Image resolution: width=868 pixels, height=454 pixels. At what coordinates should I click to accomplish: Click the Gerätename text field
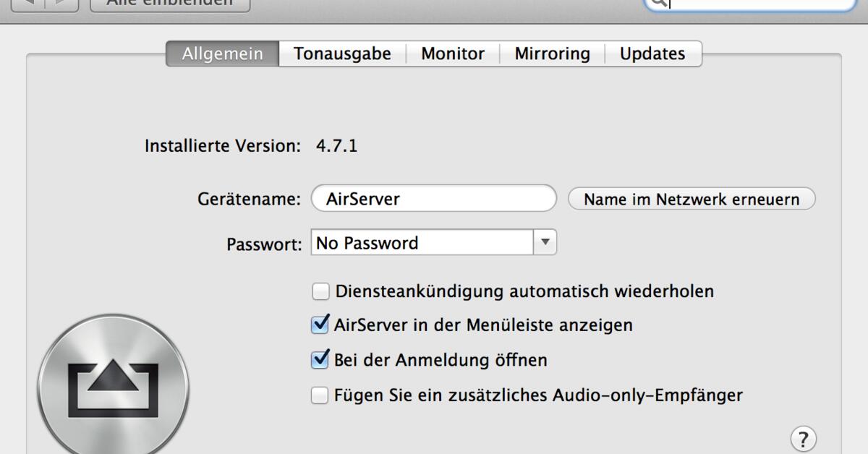tap(434, 199)
